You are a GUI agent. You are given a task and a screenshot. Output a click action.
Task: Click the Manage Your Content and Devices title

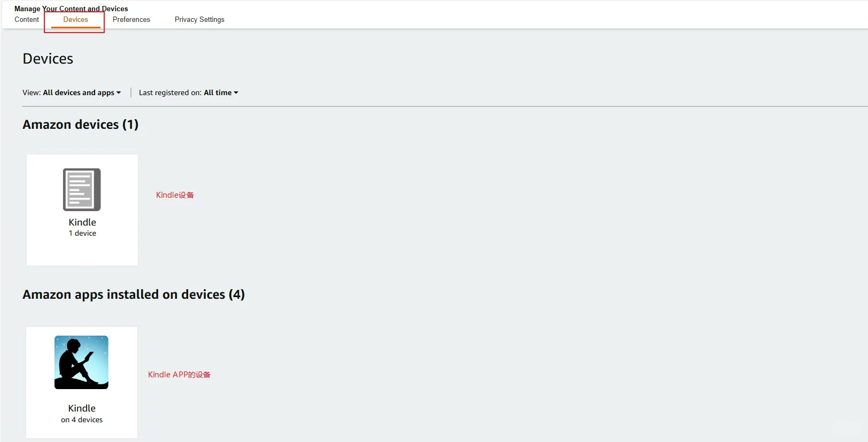tap(71, 9)
